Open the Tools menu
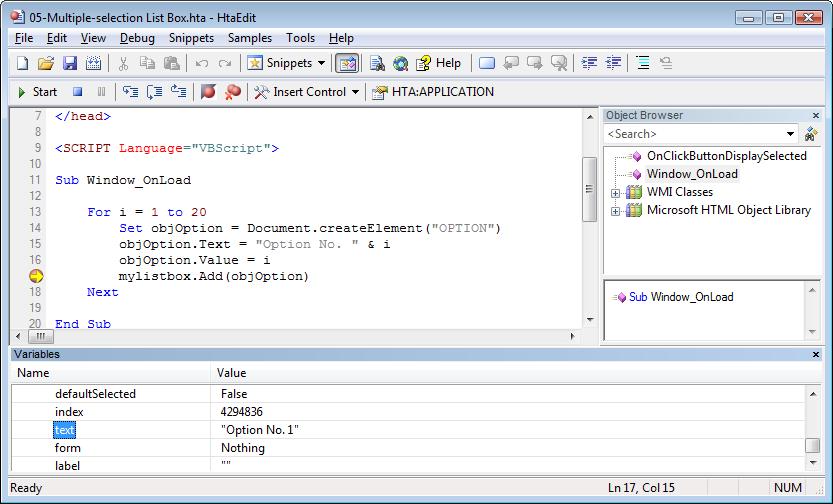 [x=300, y=38]
